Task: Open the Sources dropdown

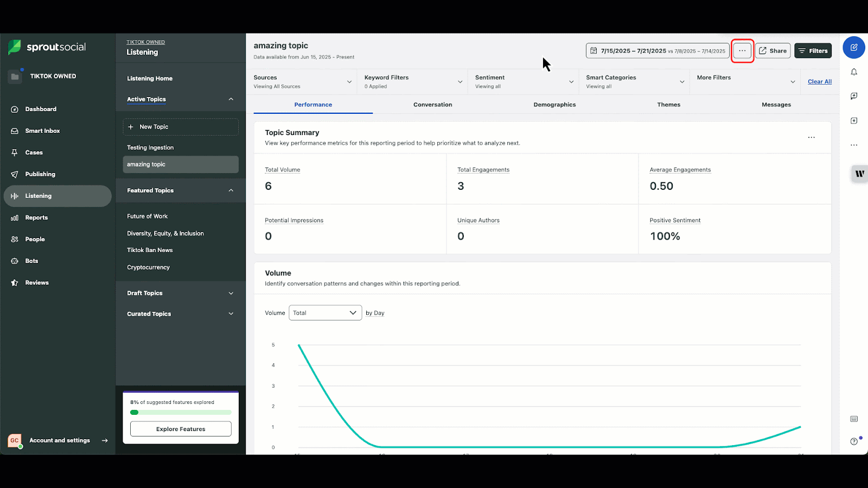Action: (x=302, y=81)
